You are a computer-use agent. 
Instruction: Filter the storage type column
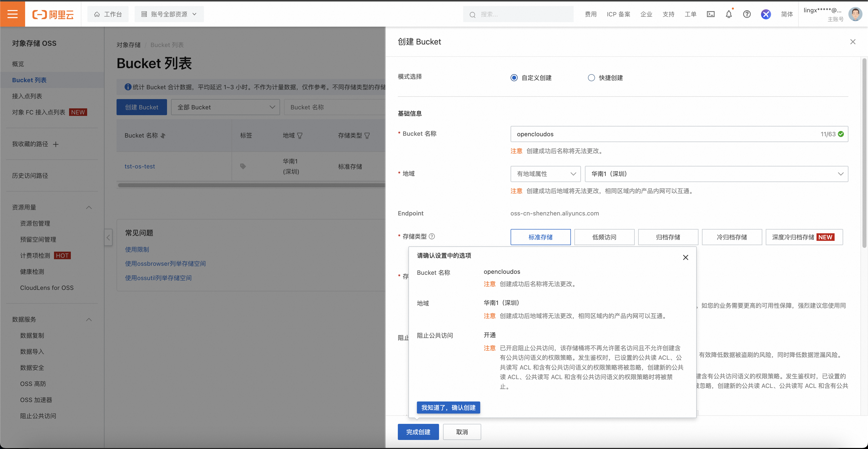pos(367,136)
